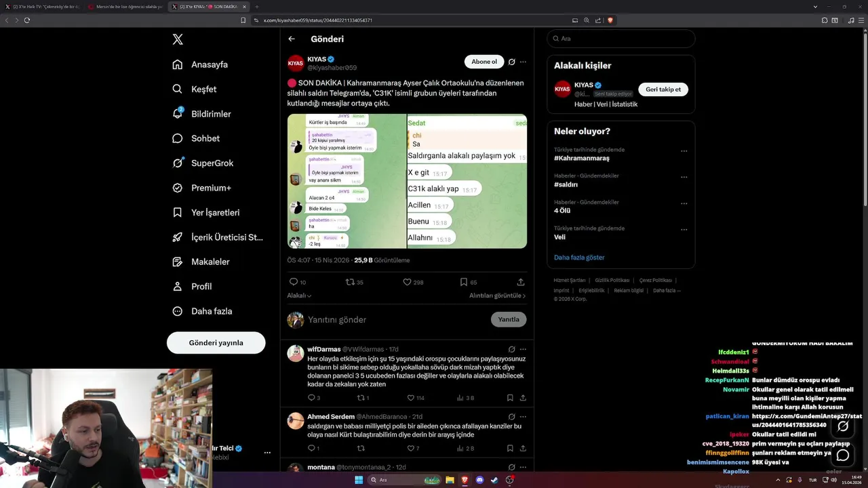Open SuperGrok from sidebar
Image resolution: width=868 pixels, height=488 pixels.
[203, 163]
